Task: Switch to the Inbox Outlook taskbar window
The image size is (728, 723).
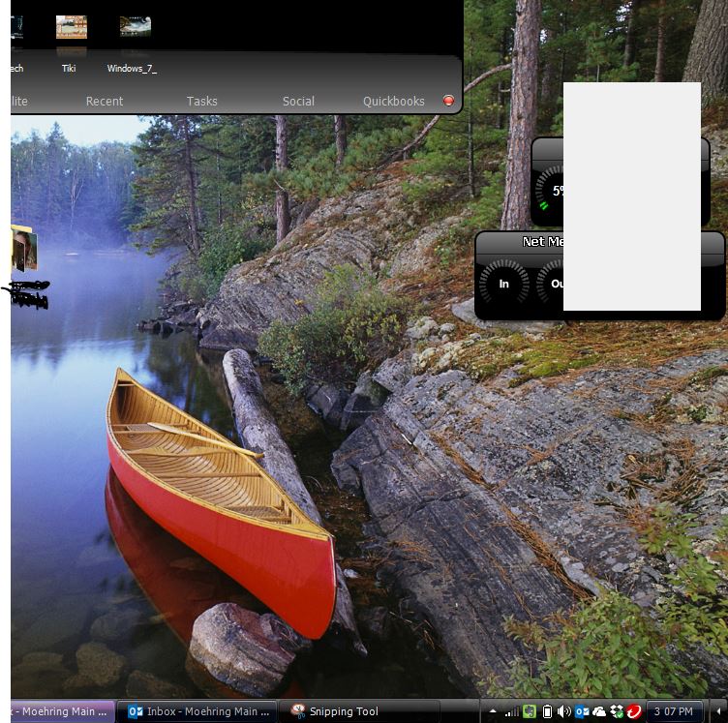Action: coord(199,711)
